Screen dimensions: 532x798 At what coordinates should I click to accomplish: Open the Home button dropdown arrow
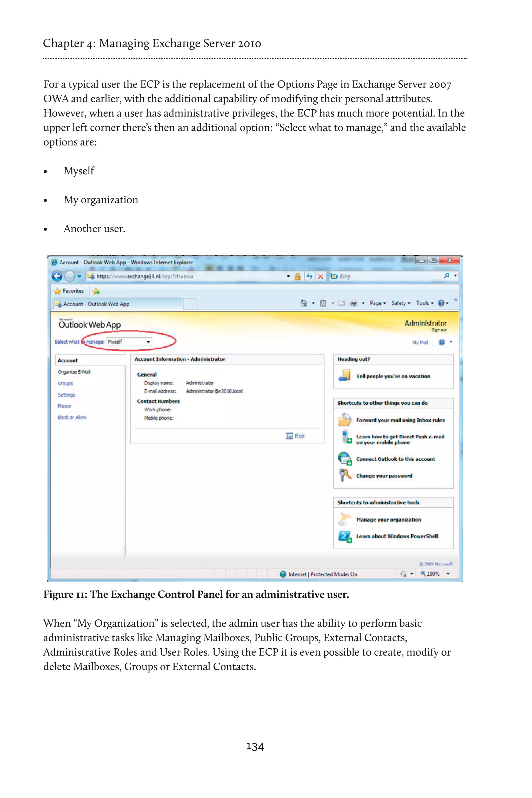point(313,303)
